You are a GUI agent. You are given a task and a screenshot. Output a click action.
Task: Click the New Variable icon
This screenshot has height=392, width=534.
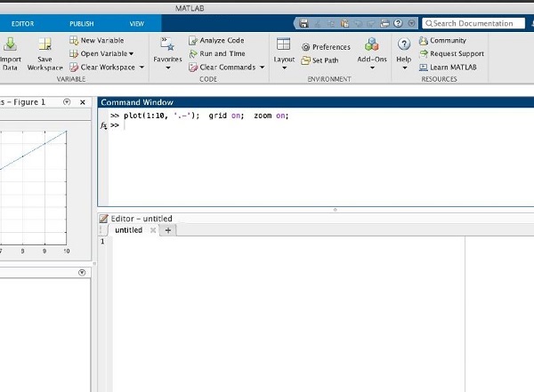(75, 40)
